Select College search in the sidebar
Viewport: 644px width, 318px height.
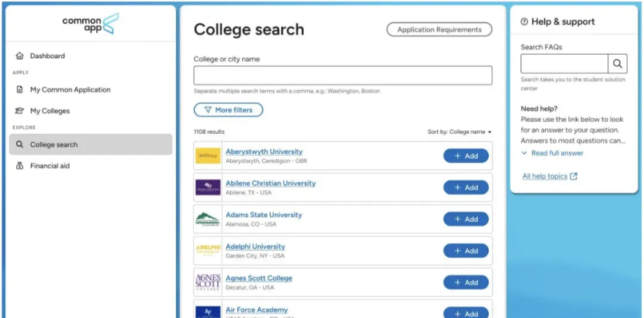(90, 144)
